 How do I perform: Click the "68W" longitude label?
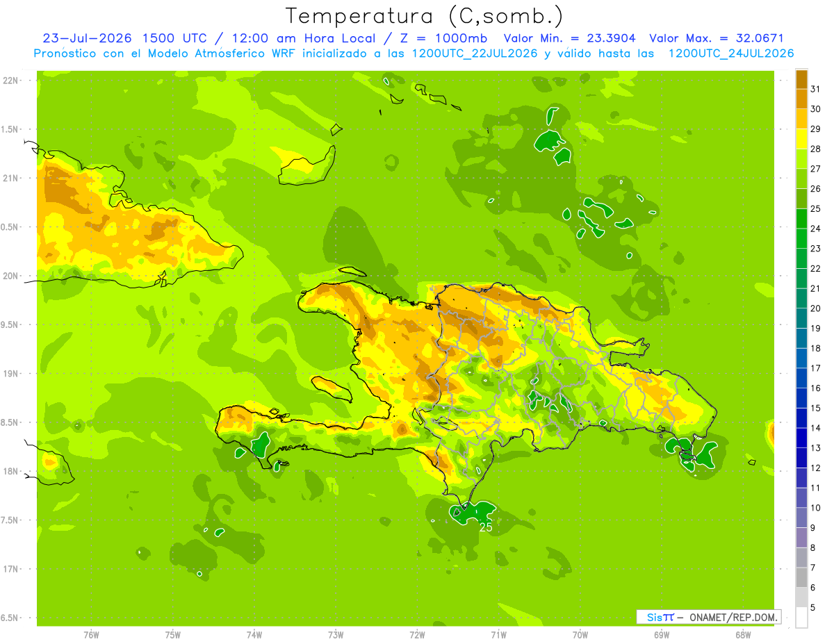[x=743, y=635]
